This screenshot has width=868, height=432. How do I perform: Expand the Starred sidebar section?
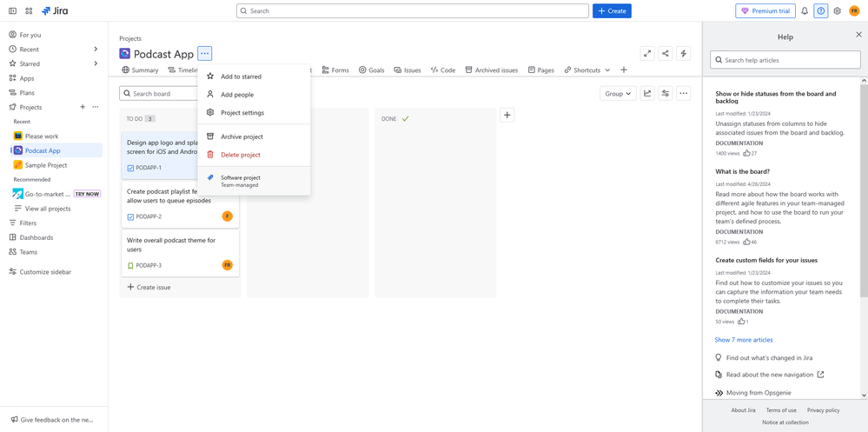[96, 63]
